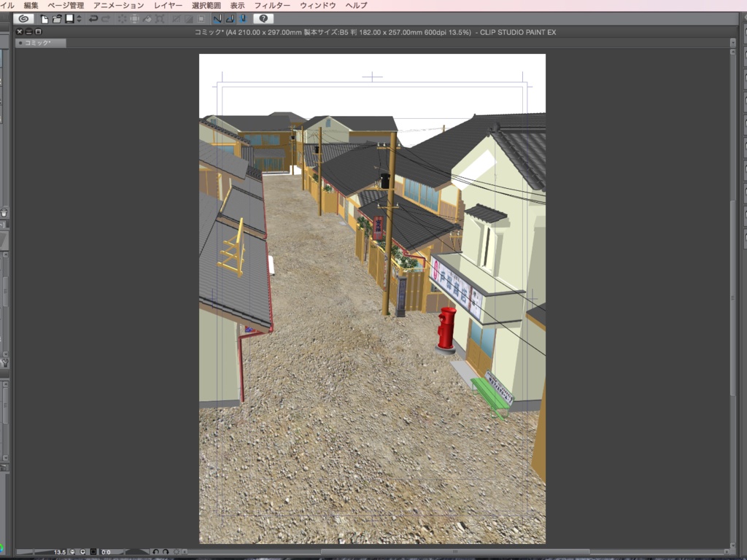This screenshot has width=747, height=560.
Task: Open the 表示 menu
Action: (236, 4)
